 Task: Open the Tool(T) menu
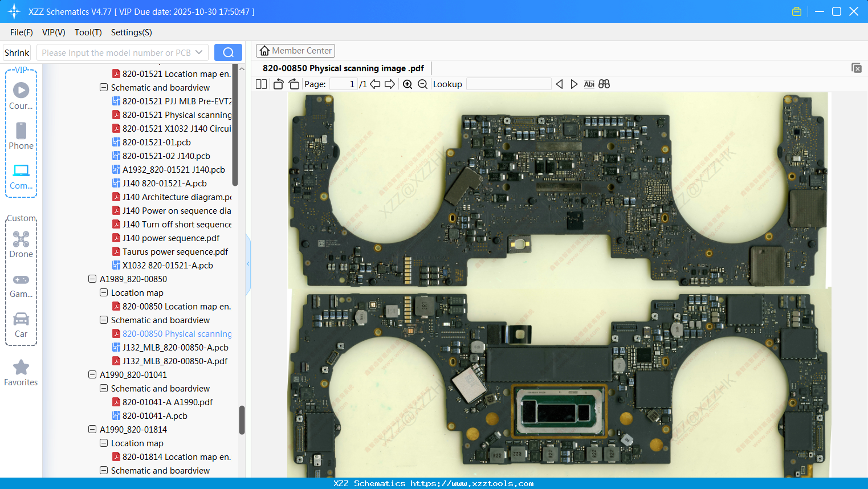tap(88, 32)
